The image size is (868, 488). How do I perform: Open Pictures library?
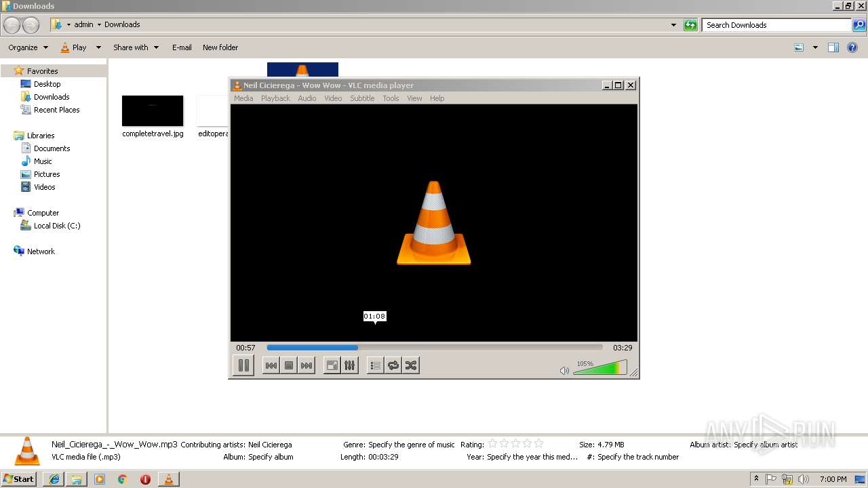click(x=47, y=174)
